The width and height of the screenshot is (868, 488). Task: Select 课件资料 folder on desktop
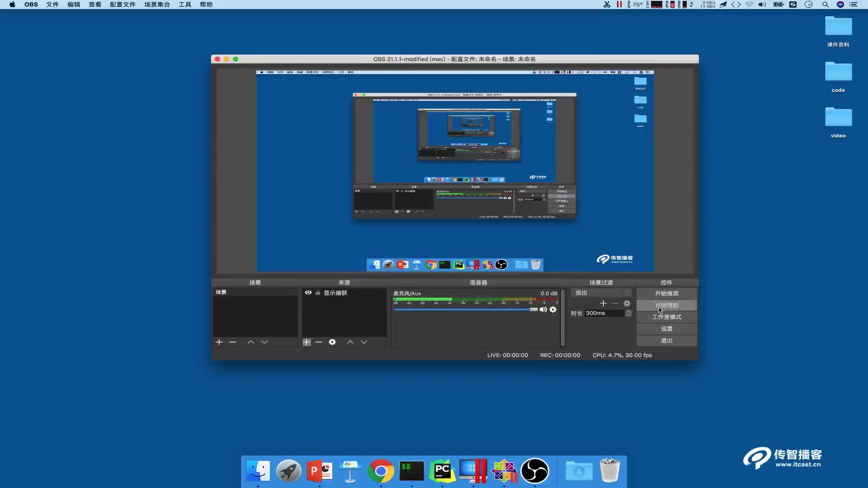coord(838,32)
